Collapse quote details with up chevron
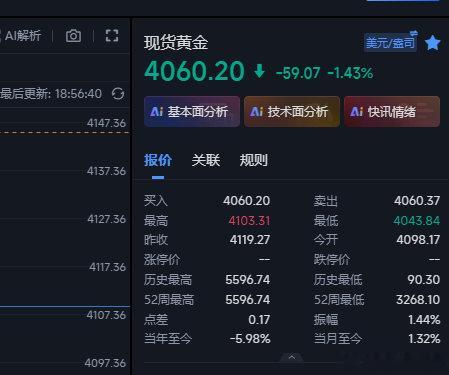449x375 pixels. tap(292, 357)
